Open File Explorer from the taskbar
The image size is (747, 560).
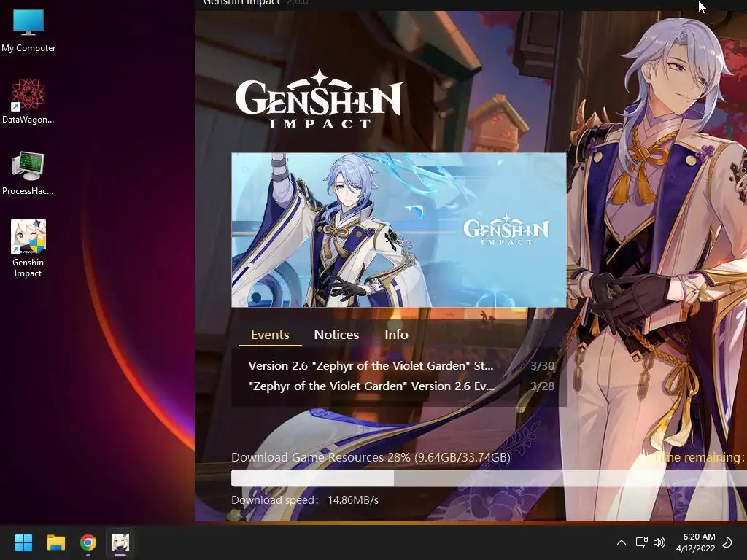point(55,542)
